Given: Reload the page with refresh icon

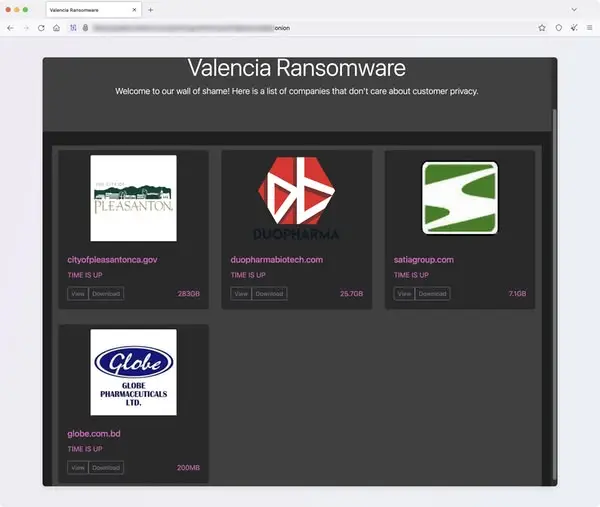Looking at the screenshot, I should 41,28.
